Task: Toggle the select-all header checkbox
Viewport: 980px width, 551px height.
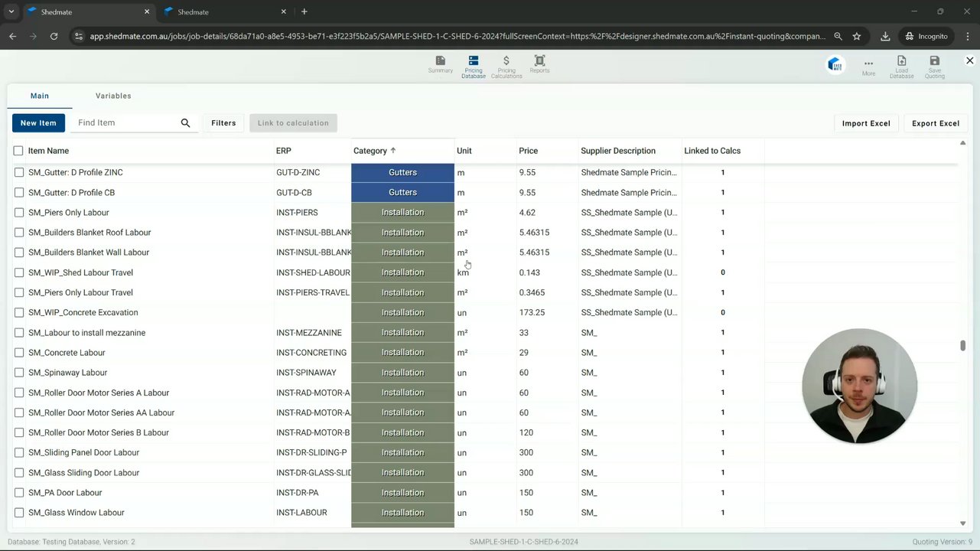Action: coord(18,151)
